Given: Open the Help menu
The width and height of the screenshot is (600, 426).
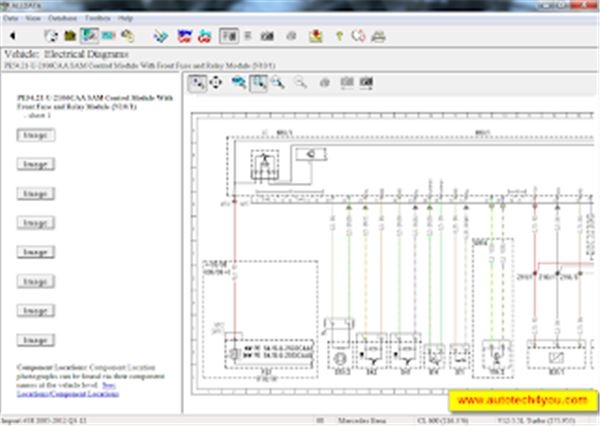Looking at the screenshot, I should click(x=125, y=18).
